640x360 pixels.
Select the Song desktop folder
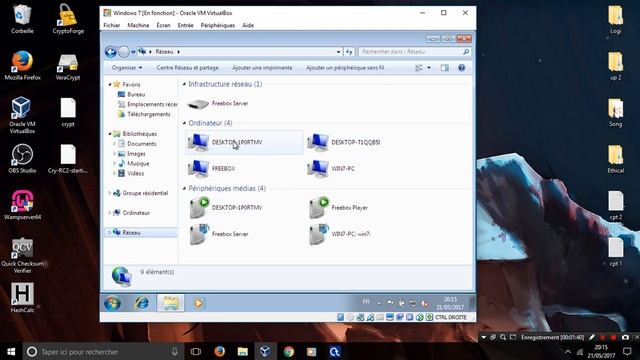pyautogui.click(x=616, y=113)
